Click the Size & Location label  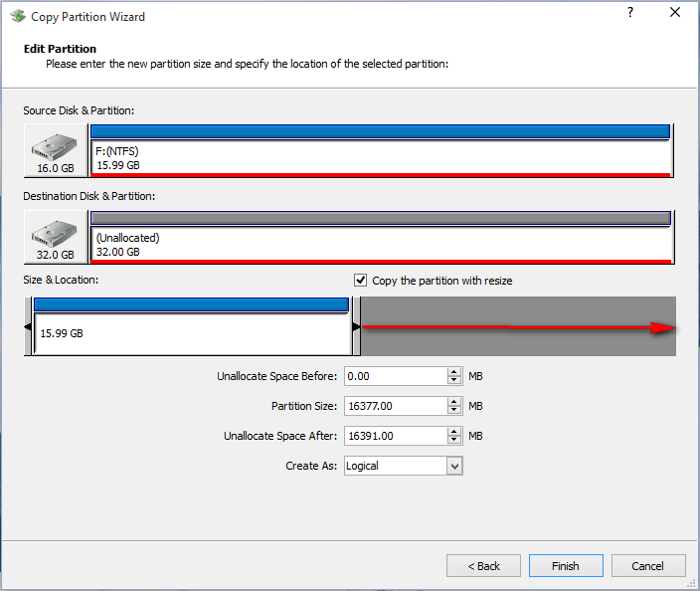pyautogui.click(x=61, y=280)
